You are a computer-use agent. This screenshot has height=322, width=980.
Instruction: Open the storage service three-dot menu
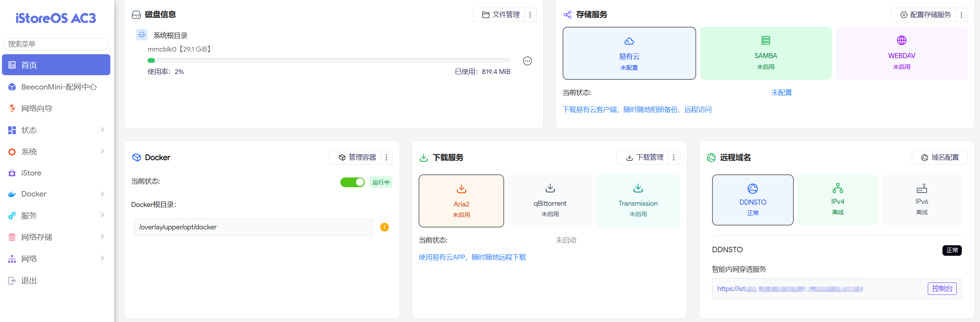click(x=961, y=15)
